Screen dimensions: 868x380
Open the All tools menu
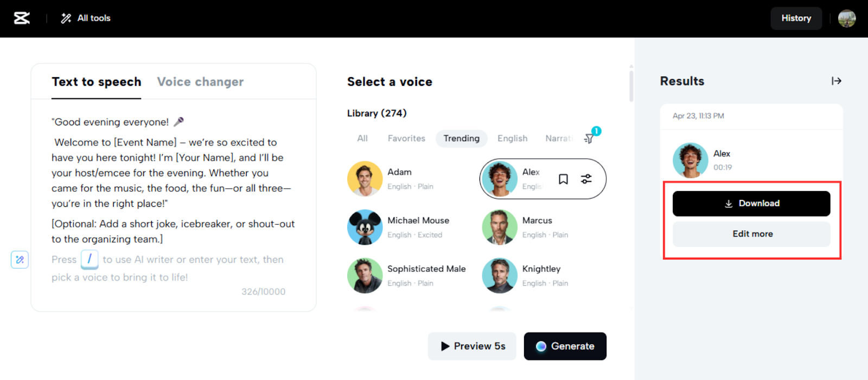click(86, 18)
